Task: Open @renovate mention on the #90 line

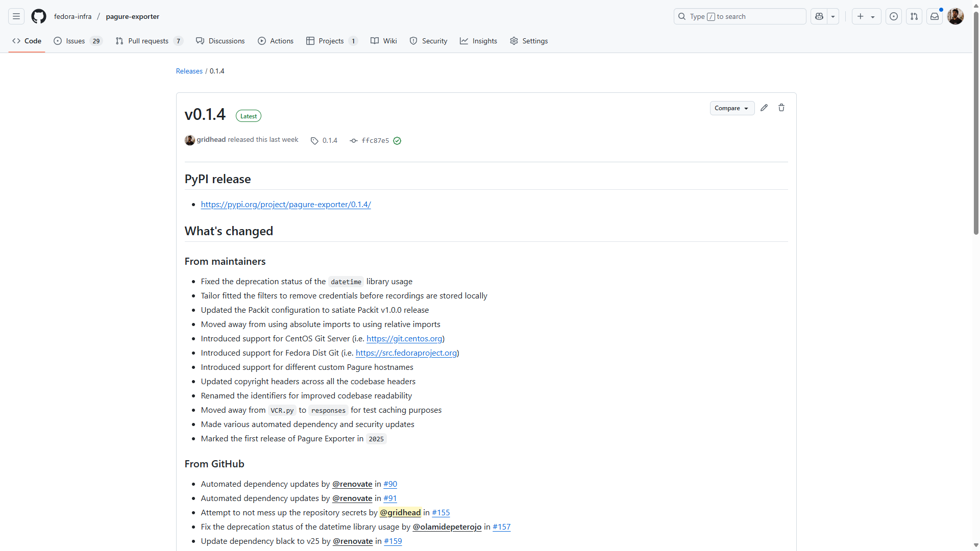Action: (352, 484)
